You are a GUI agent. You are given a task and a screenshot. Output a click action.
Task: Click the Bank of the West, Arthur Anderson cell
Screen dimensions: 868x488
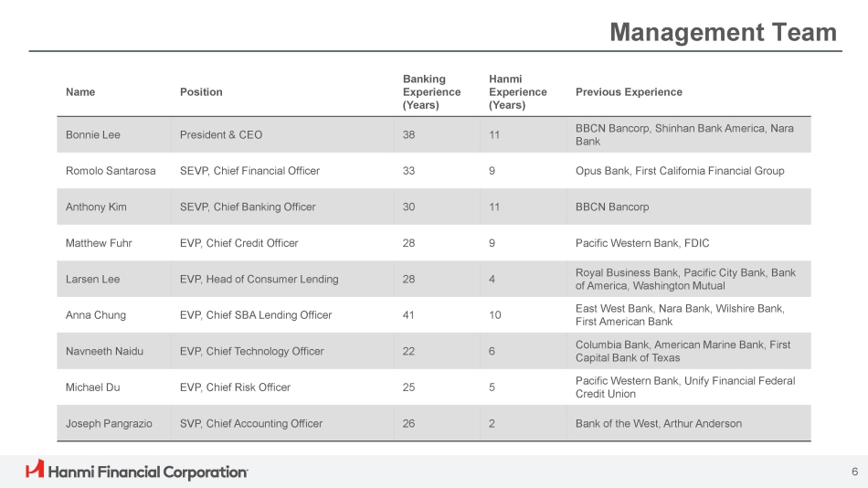659,424
